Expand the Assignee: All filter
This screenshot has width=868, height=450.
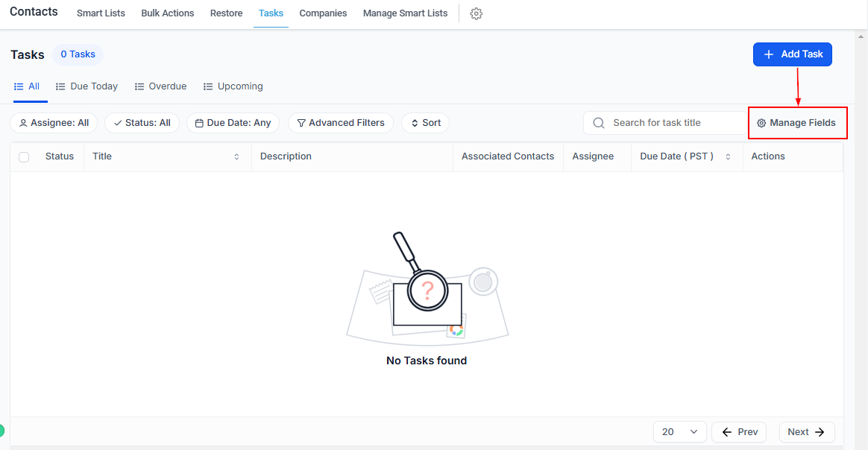click(x=54, y=123)
